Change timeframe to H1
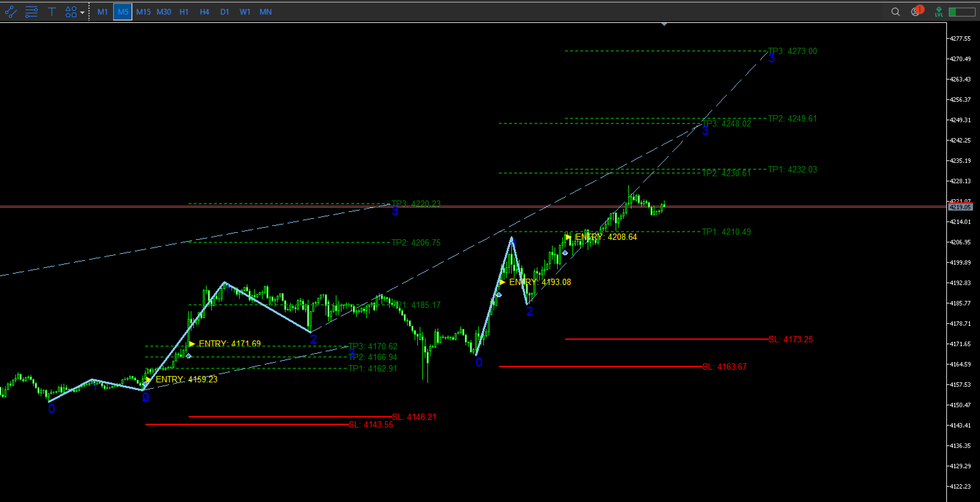The width and height of the screenshot is (980, 502). [x=184, y=11]
